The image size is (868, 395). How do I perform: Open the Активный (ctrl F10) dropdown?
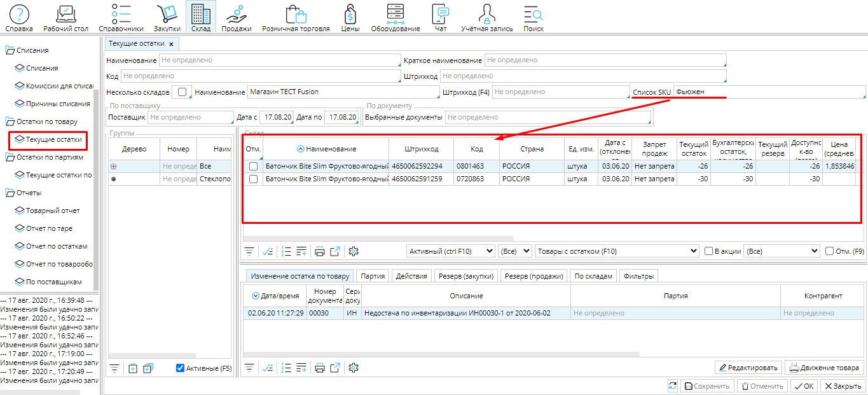[x=450, y=251]
